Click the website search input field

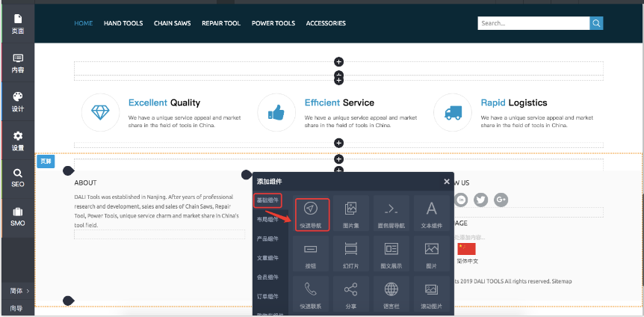[533, 23]
